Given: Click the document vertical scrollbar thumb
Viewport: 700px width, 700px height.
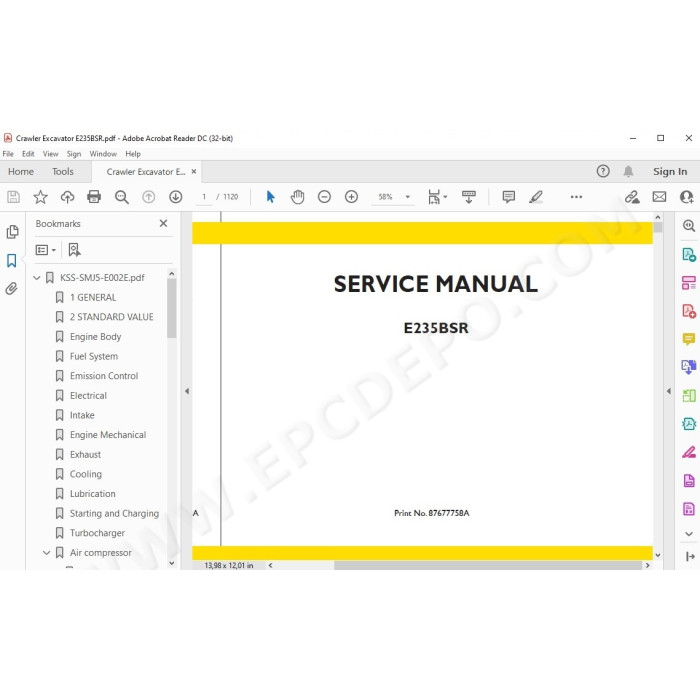Looking at the screenshot, I should (658, 227).
